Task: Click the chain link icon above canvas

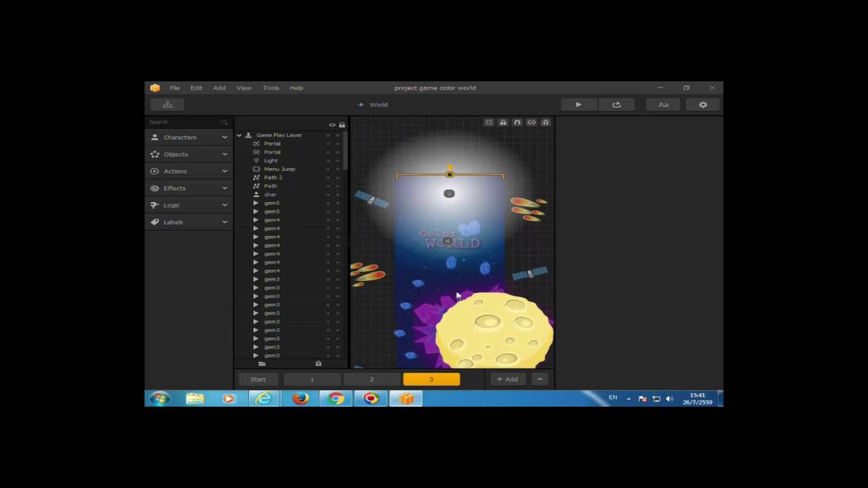Action: (531, 123)
